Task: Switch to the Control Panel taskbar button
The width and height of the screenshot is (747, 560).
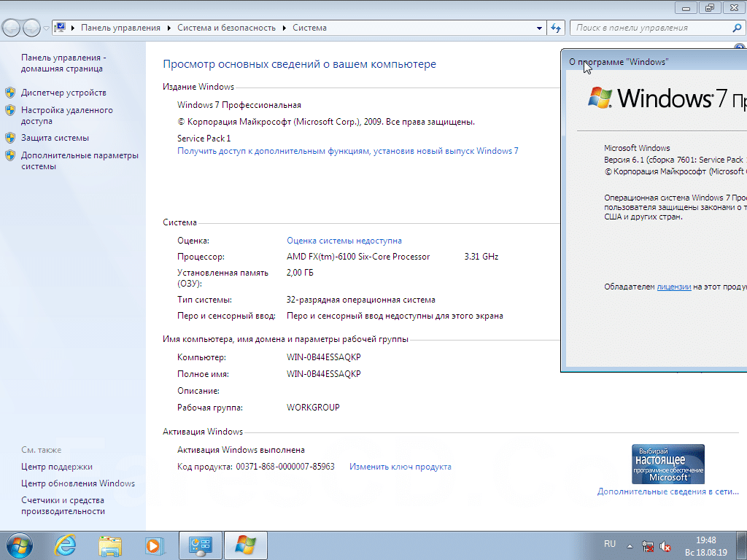Action: click(201, 545)
